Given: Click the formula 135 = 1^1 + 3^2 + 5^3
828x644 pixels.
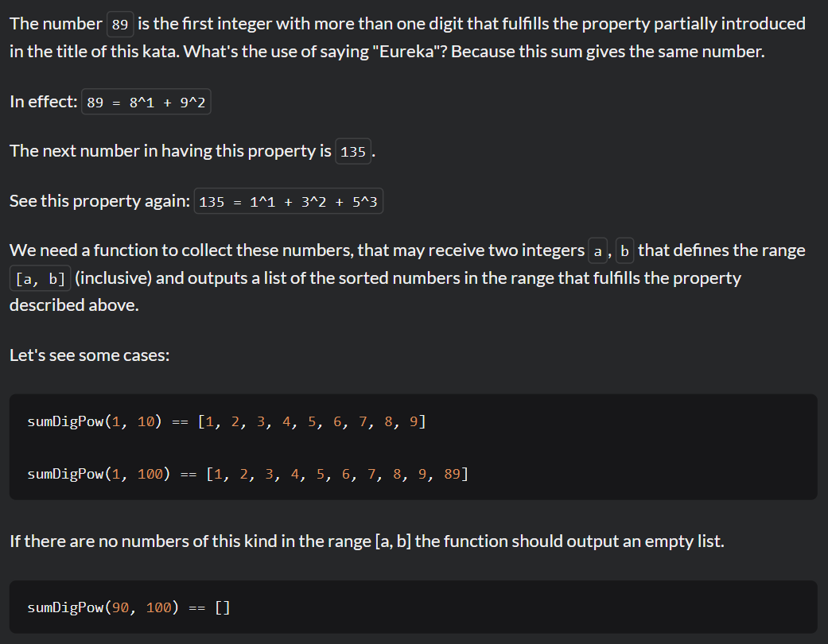Looking at the screenshot, I should pos(289,202).
